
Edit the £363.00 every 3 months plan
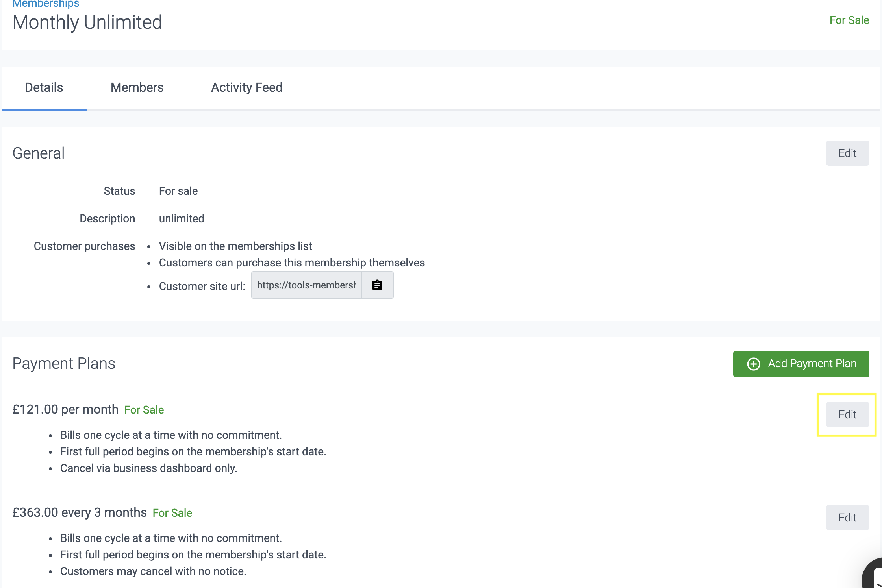(x=847, y=518)
